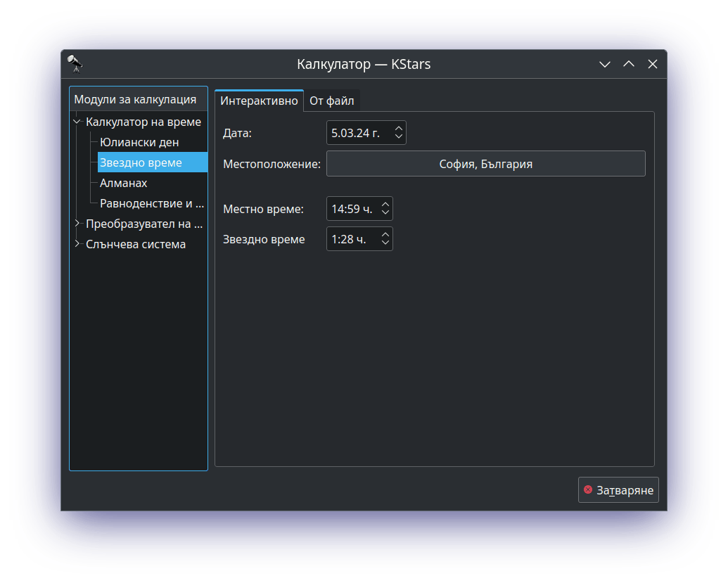This screenshot has width=728, height=583.
Task: Open Равноденствие и слънцестоене module
Action: [x=152, y=203]
